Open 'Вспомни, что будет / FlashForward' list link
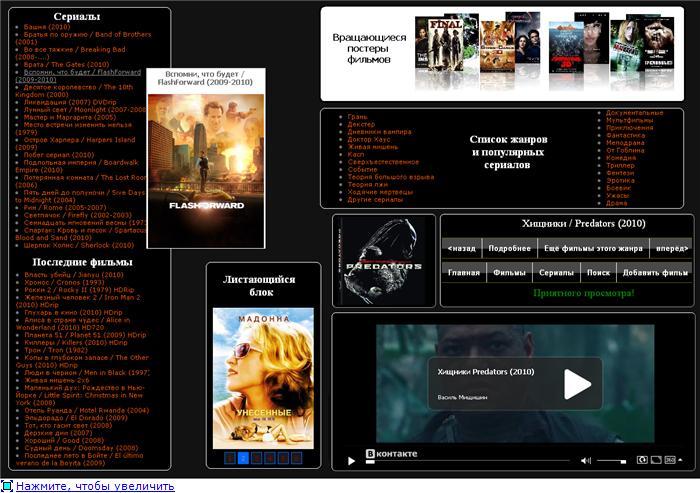Screen dimensions: 700x493 [79, 75]
